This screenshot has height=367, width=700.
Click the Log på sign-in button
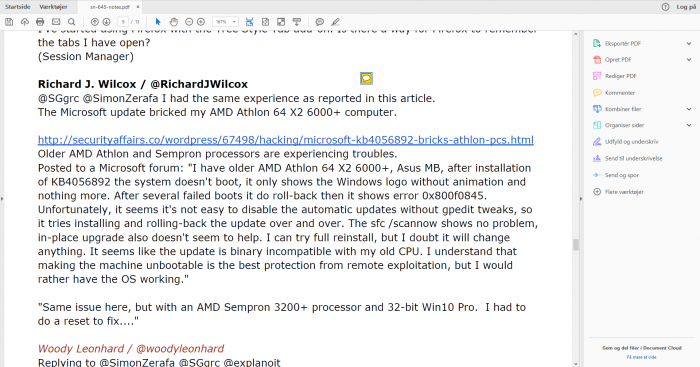(x=686, y=7)
